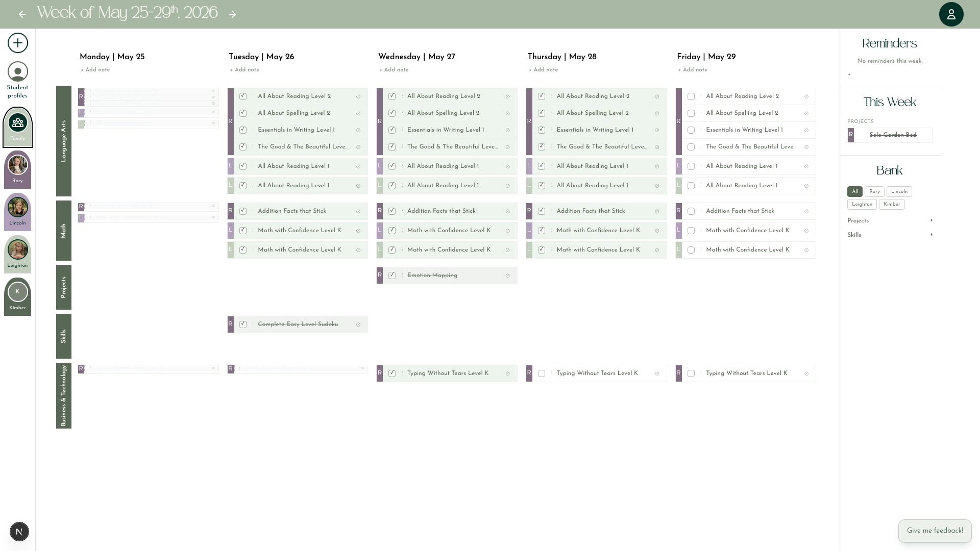The height and width of the screenshot is (551, 980).
Task: Add note for Monday May 25
Action: point(95,70)
